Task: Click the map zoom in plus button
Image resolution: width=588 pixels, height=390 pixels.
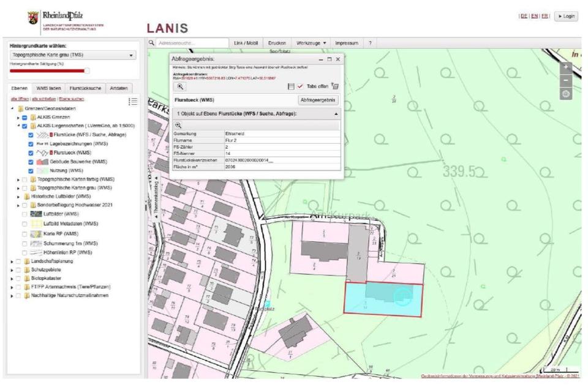Action: click(x=566, y=67)
